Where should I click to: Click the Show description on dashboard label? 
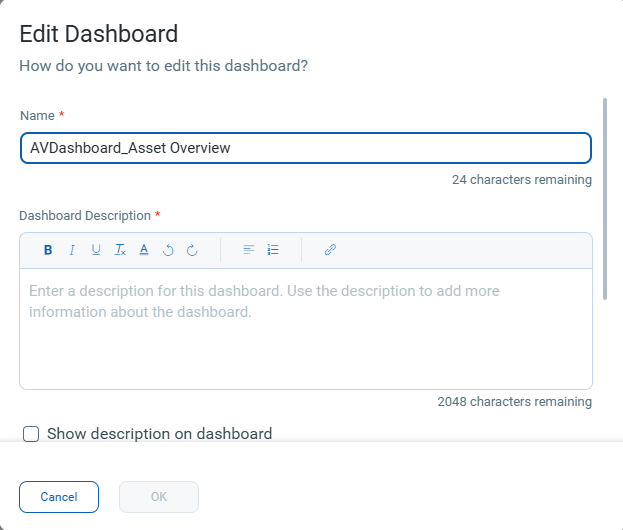pos(159,434)
